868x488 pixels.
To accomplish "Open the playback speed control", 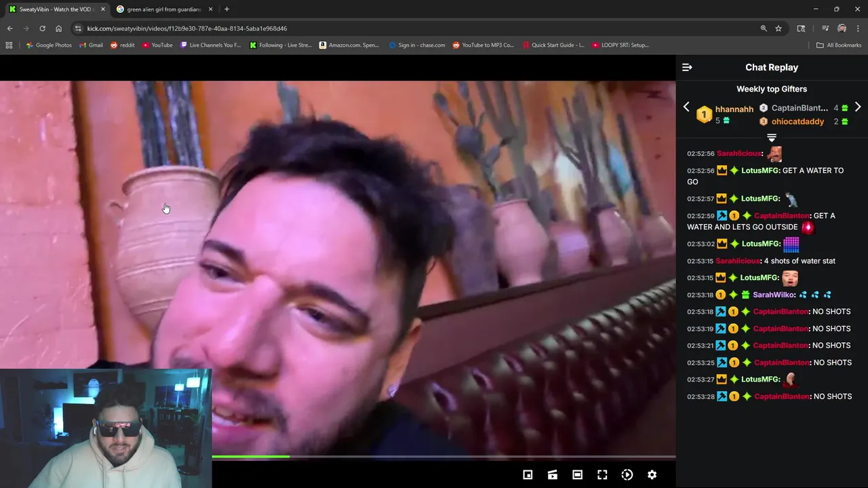I will pyautogui.click(x=627, y=475).
